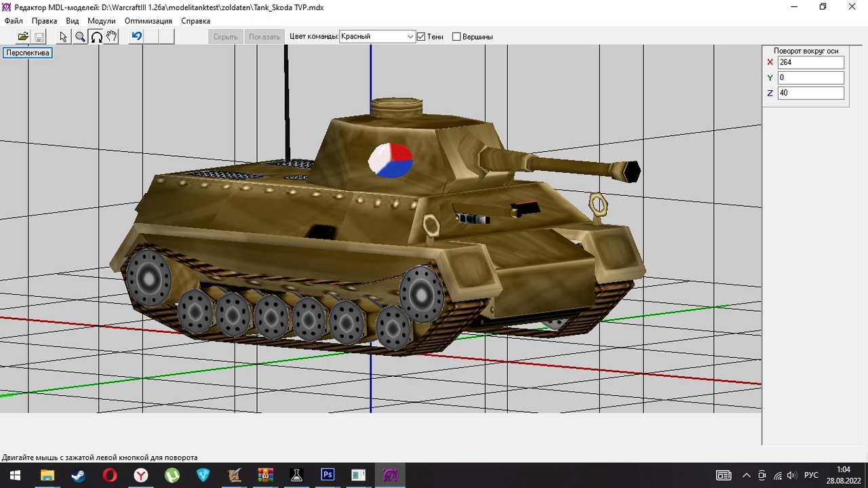Activate the magnifier zoom tool

click(80, 37)
